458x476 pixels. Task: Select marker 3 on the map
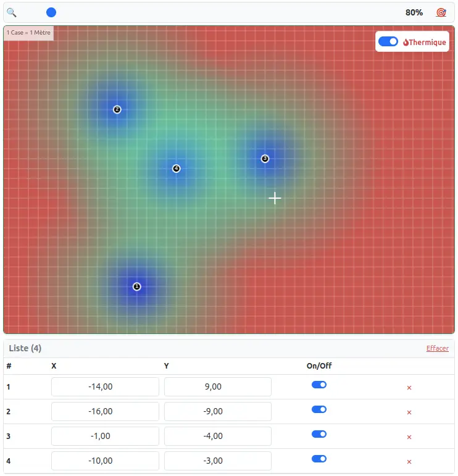click(x=265, y=159)
